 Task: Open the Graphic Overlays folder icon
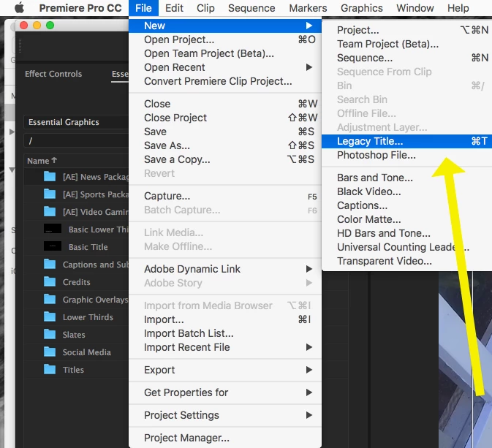pyautogui.click(x=50, y=300)
